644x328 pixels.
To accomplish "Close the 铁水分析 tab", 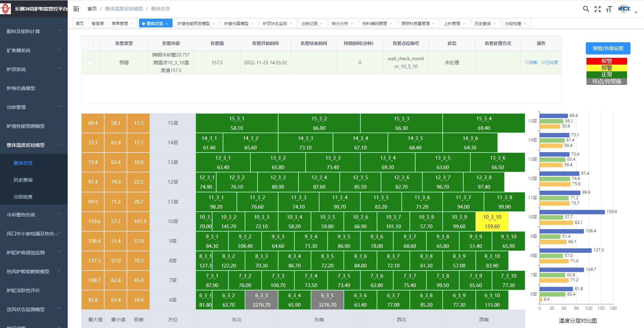I will click(352, 24).
